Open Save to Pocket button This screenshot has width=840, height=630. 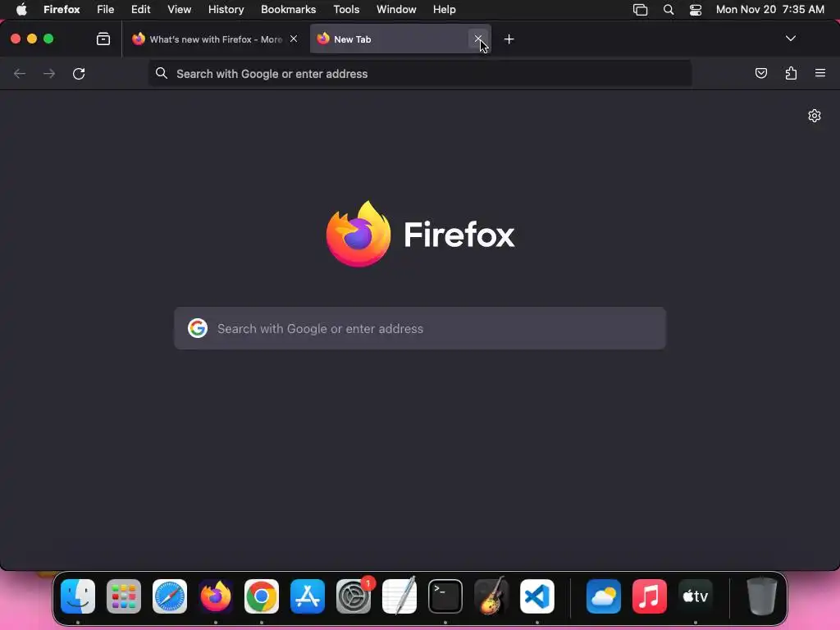tap(760, 73)
